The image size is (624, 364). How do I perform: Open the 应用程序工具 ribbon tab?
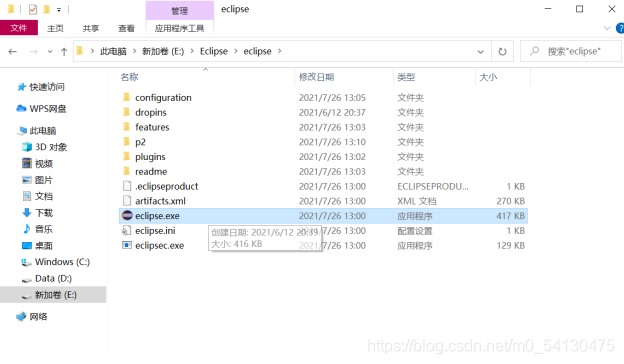179,28
